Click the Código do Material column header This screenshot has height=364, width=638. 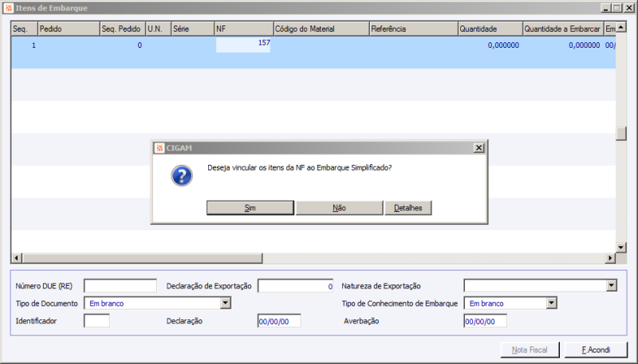click(321, 29)
